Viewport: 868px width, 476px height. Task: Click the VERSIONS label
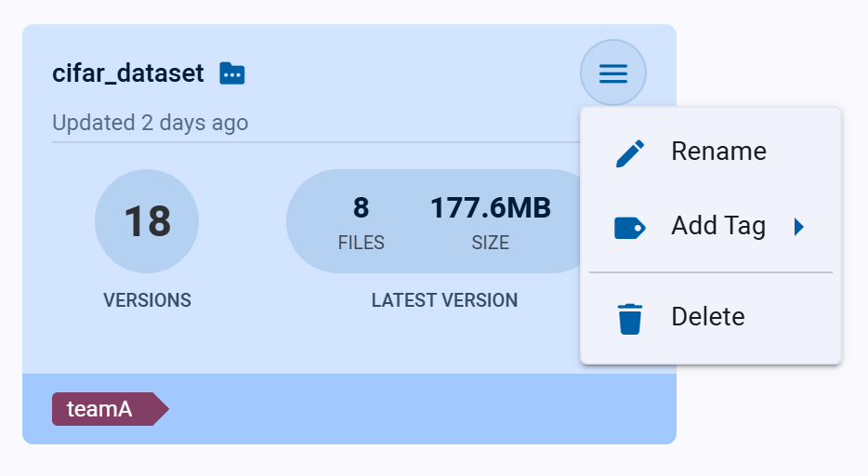(x=147, y=300)
